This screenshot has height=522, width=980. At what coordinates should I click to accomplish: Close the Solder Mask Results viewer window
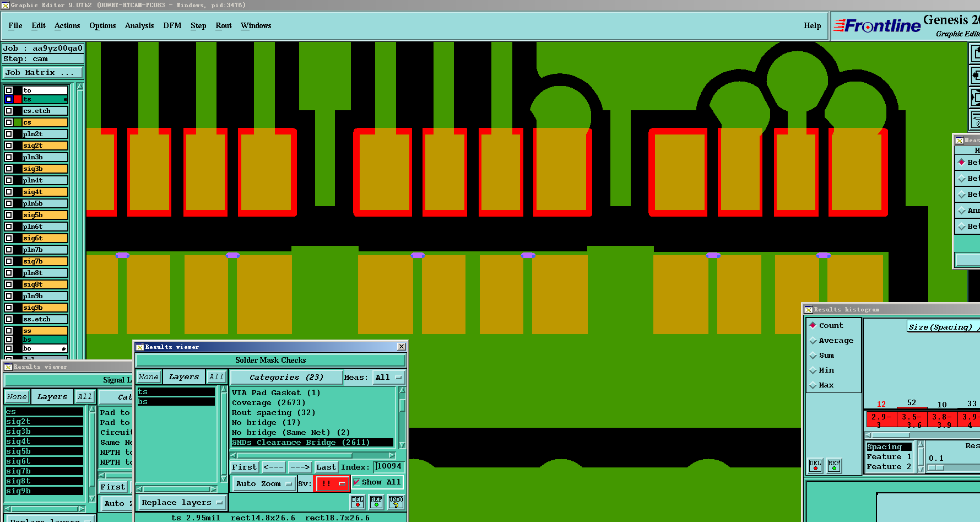tap(402, 347)
